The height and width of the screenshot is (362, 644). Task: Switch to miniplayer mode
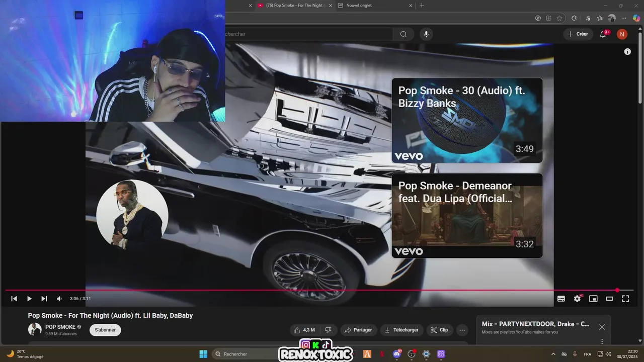593,299
